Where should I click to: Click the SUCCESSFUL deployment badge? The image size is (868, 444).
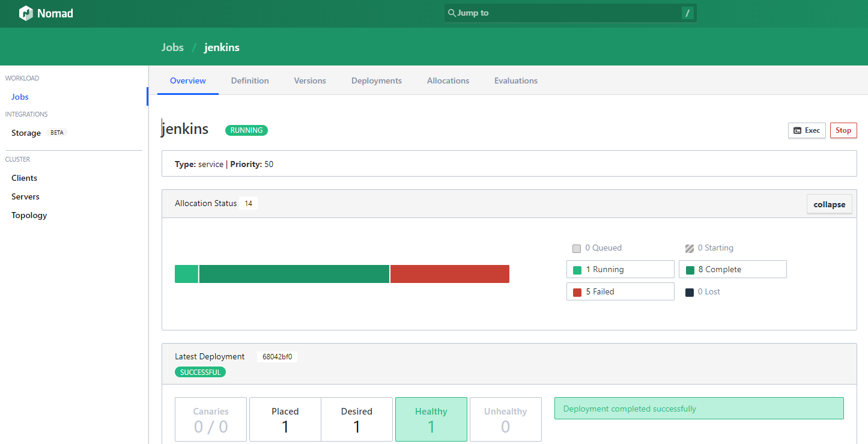[x=201, y=372]
